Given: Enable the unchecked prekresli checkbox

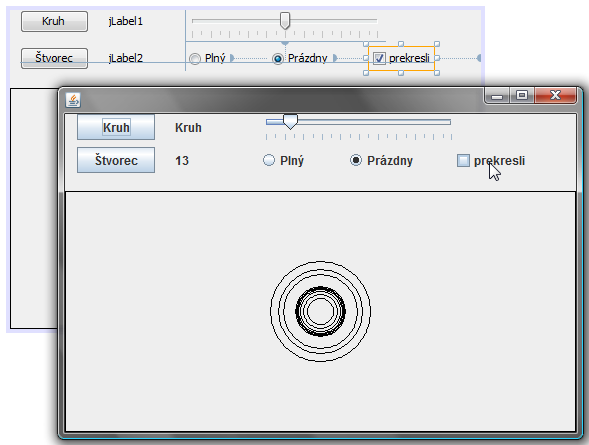Looking at the screenshot, I should (463, 161).
